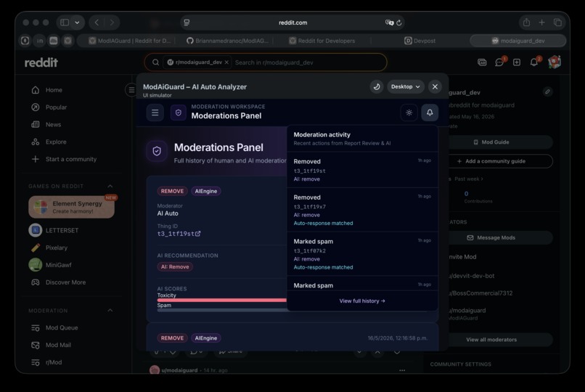This screenshot has width=585, height=392.
Task: Open the Desktop view dropdown
Action: click(406, 86)
